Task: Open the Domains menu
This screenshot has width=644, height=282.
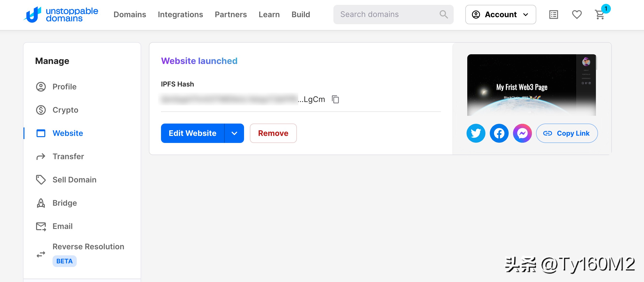Action: pyautogui.click(x=130, y=14)
